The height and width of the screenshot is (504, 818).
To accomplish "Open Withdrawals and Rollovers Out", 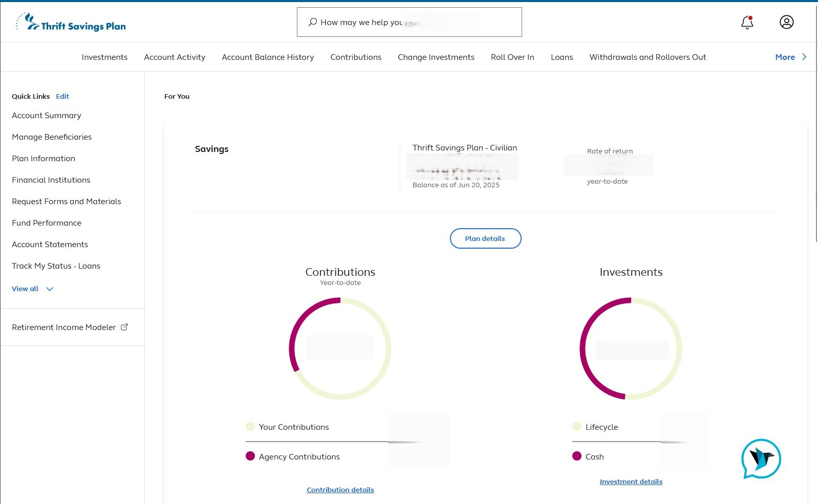I will (x=648, y=57).
